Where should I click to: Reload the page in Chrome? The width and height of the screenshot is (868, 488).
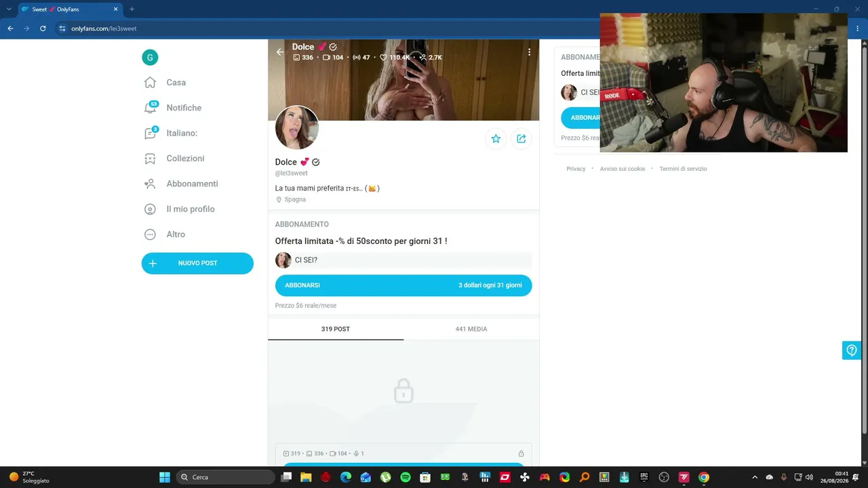pyautogui.click(x=43, y=28)
